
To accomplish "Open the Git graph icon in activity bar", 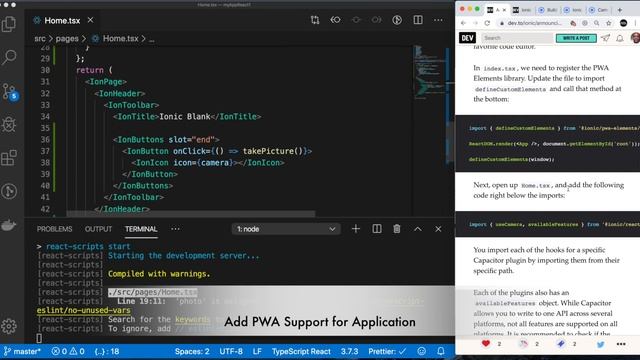I will pos(9,191).
